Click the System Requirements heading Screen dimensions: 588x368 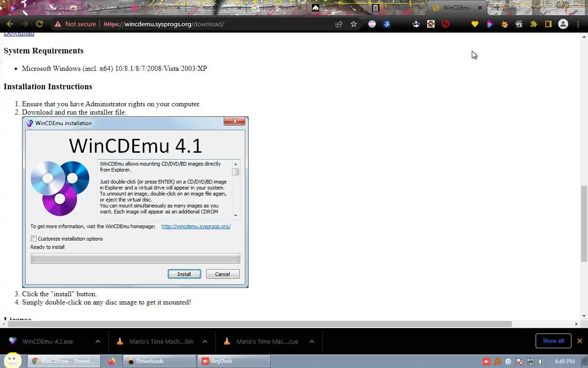44,51
